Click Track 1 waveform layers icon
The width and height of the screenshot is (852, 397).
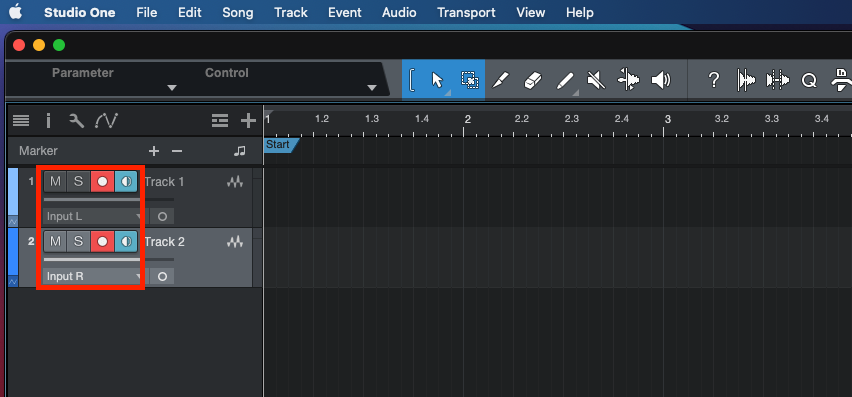(235, 182)
